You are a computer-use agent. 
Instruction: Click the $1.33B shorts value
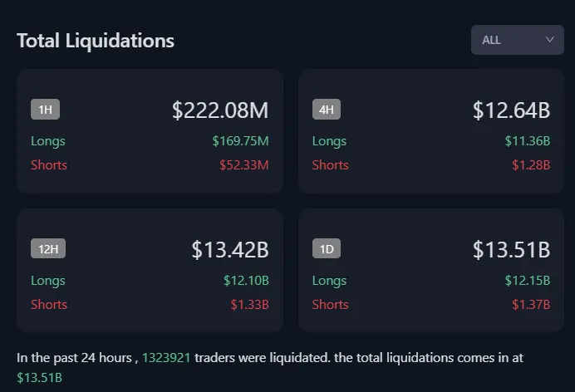click(x=249, y=304)
